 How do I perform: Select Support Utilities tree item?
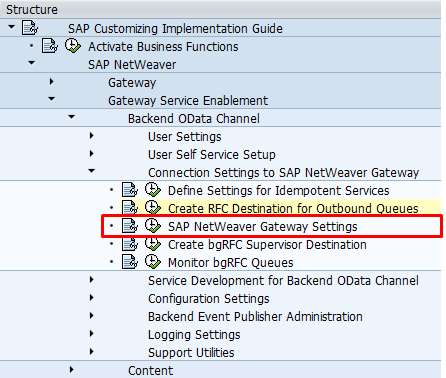tap(191, 353)
